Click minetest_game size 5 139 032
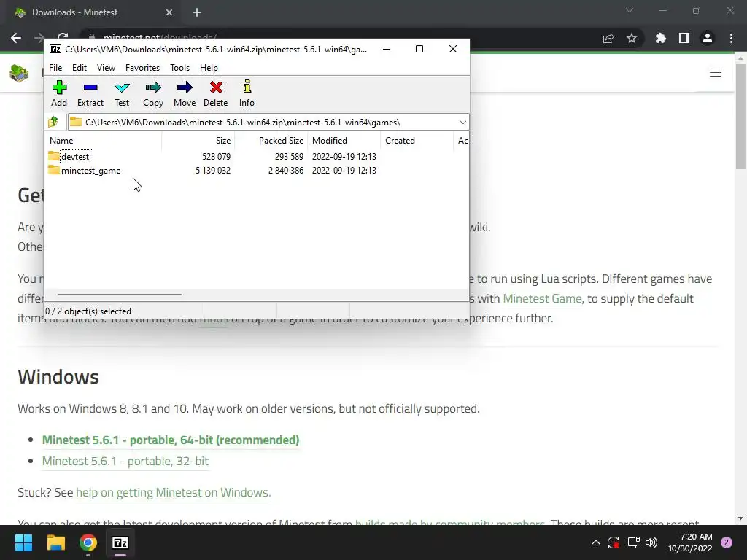 (x=213, y=171)
